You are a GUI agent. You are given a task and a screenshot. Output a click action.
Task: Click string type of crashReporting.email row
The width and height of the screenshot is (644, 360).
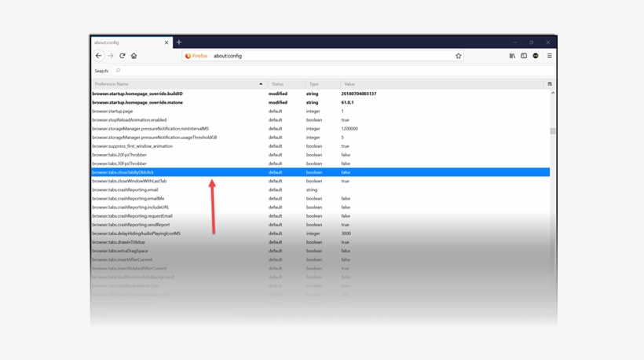tap(312, 190)
